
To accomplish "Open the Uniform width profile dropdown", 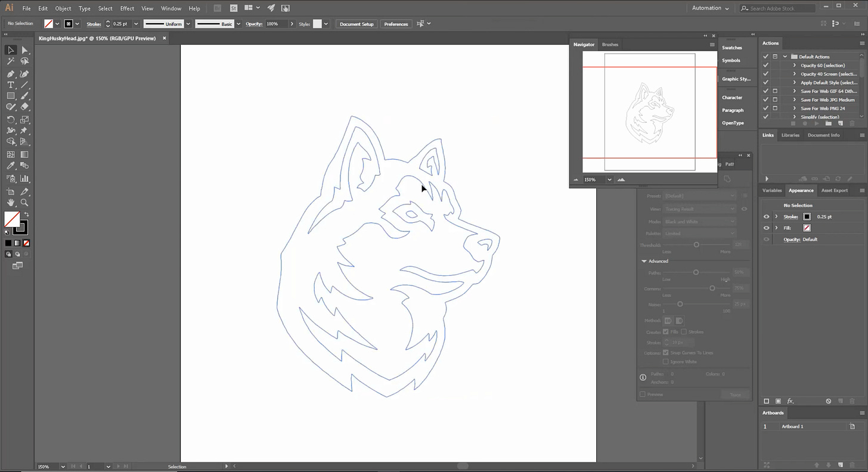I will (188, 24).
